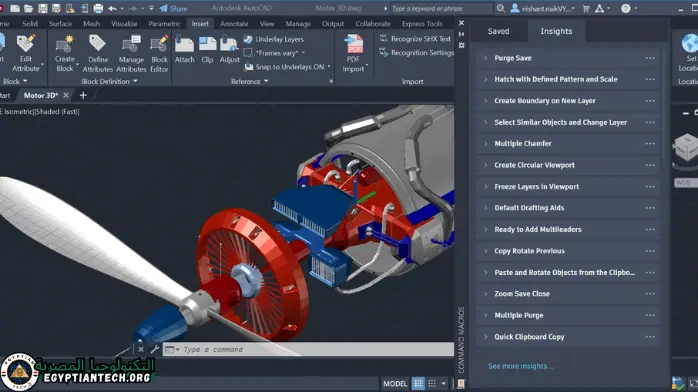Image resolution: width=698 pixels, height=392 pixels.
Task: Toggle the MODEL space button
Action: click(395, 384)
